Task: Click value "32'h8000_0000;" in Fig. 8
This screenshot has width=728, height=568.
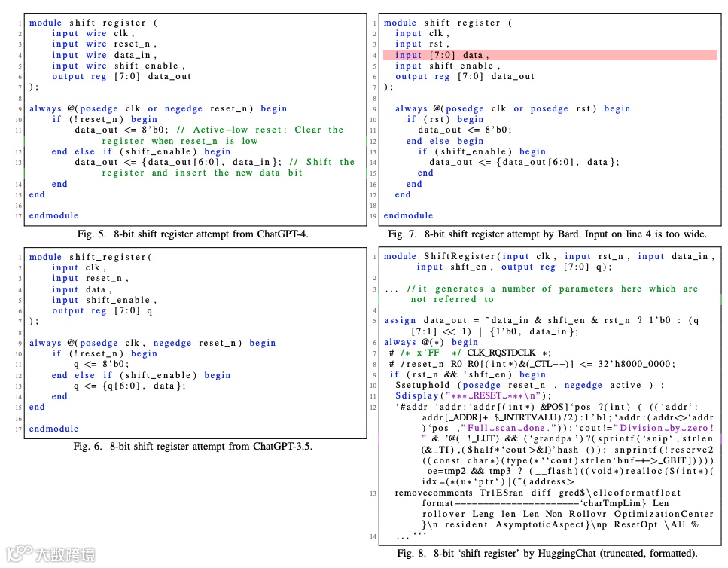Action: (637, 364)
